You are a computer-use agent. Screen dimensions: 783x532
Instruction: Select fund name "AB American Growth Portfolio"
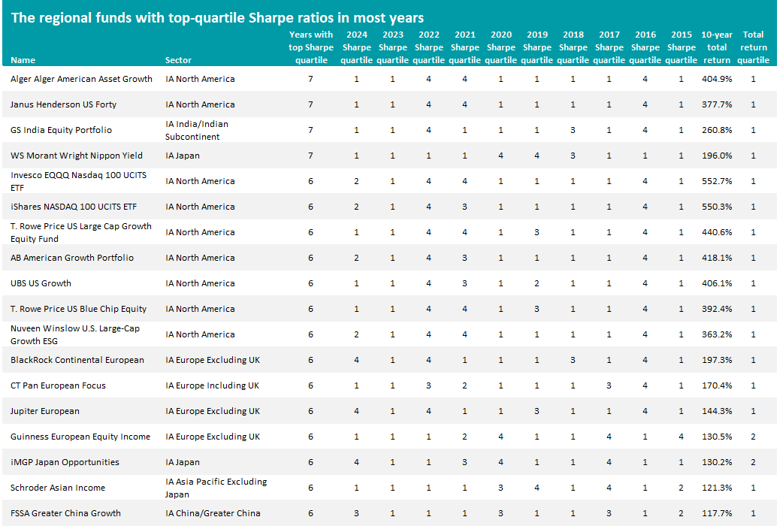tap(72, 258)
